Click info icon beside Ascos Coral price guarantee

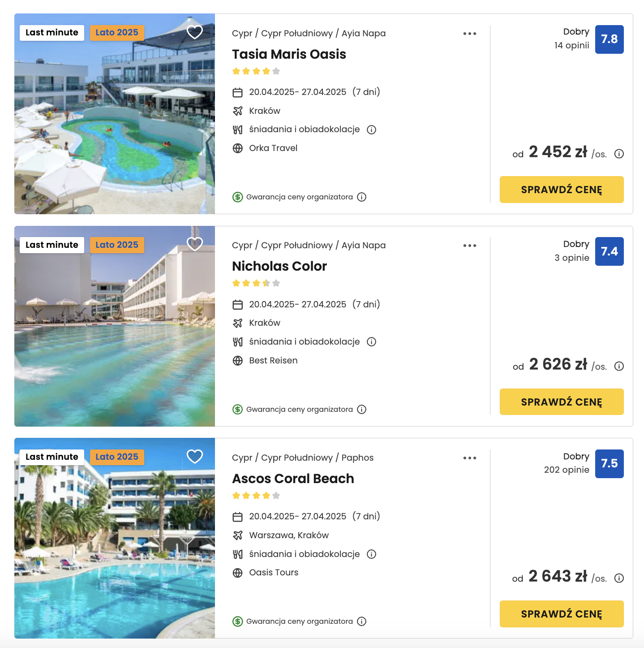pos(362,621)
